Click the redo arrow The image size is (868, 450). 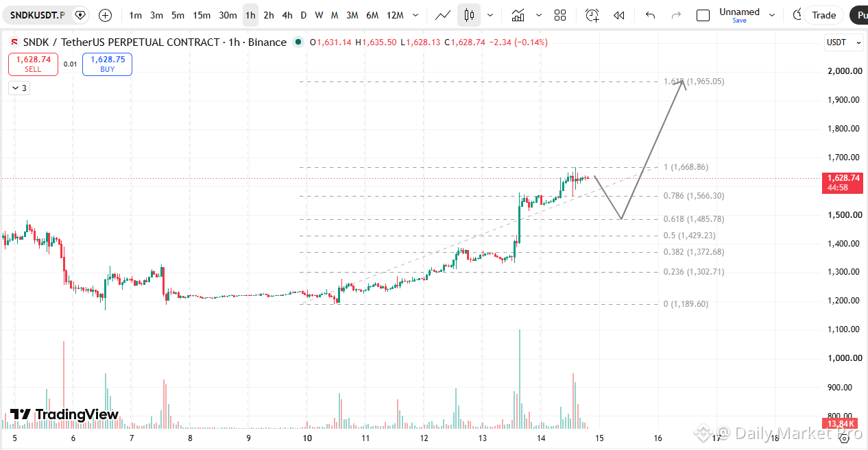[x=676, y=15]
